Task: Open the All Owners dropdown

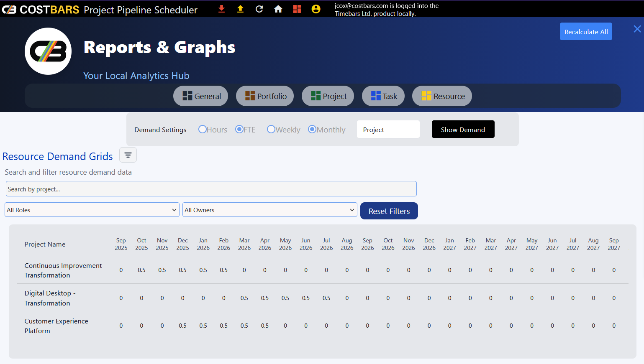Action: click(x=269, y=210)
